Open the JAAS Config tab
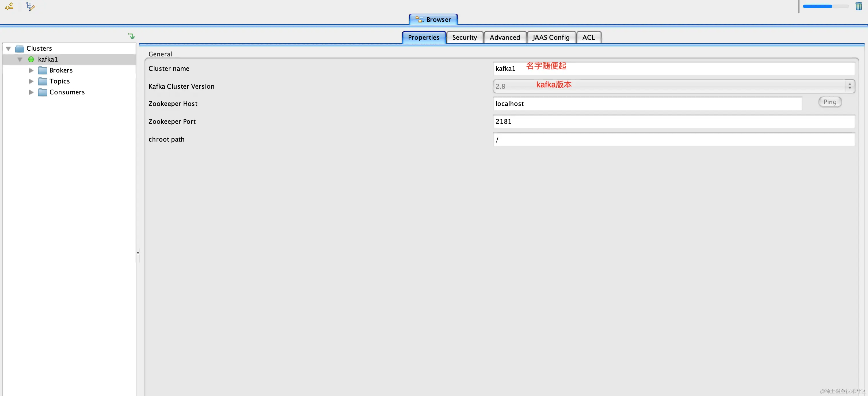This screenshot has width=868, height=396. tap(551, 37)
